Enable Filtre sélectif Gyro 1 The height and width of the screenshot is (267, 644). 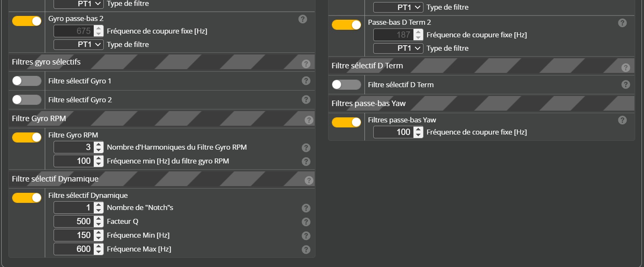(x=27, y=81)
